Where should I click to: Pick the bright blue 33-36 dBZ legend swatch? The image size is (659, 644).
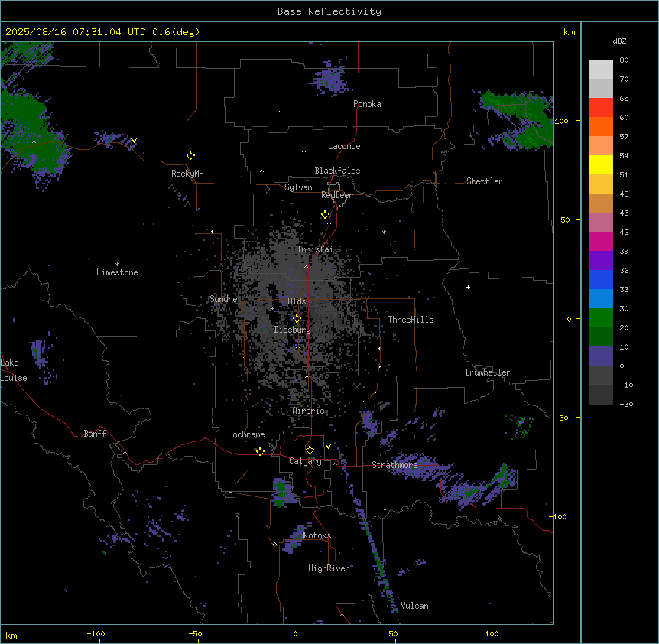click(x=601, y=279)
